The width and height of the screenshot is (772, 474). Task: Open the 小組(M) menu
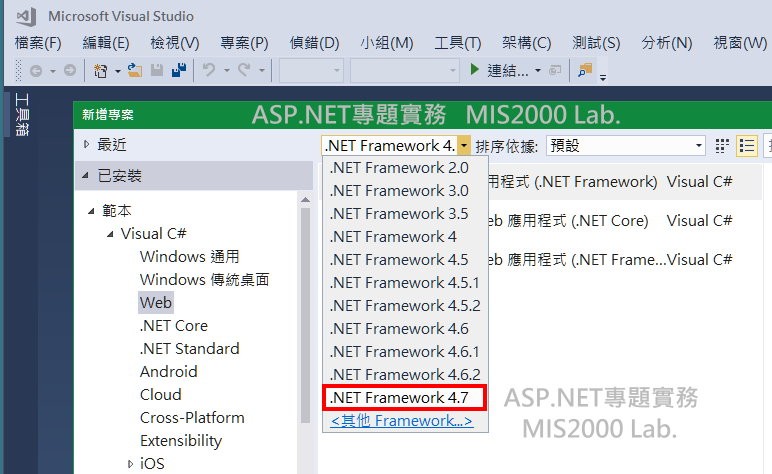click(386, 43)
